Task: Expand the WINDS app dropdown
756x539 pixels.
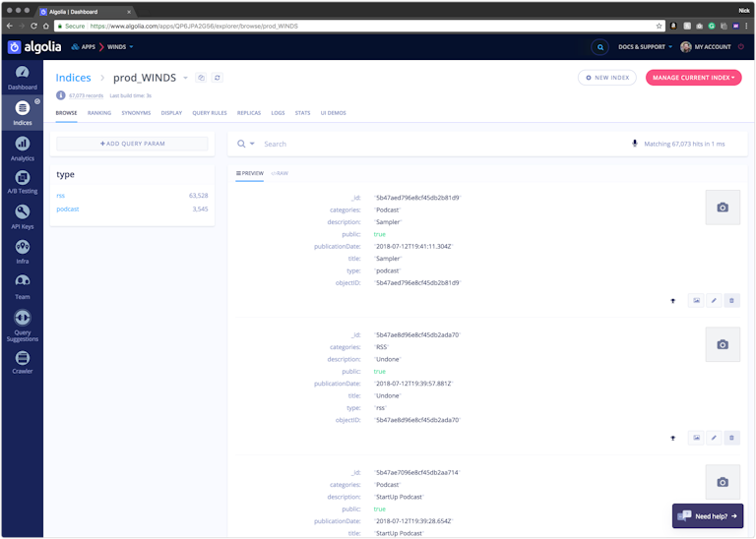Action: (120, 47)
